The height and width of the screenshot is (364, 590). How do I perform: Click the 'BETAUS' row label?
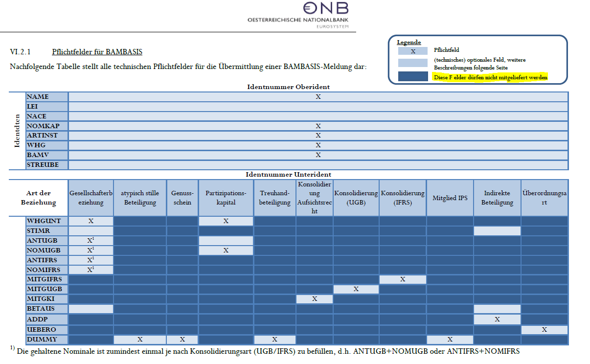(47, 309)
